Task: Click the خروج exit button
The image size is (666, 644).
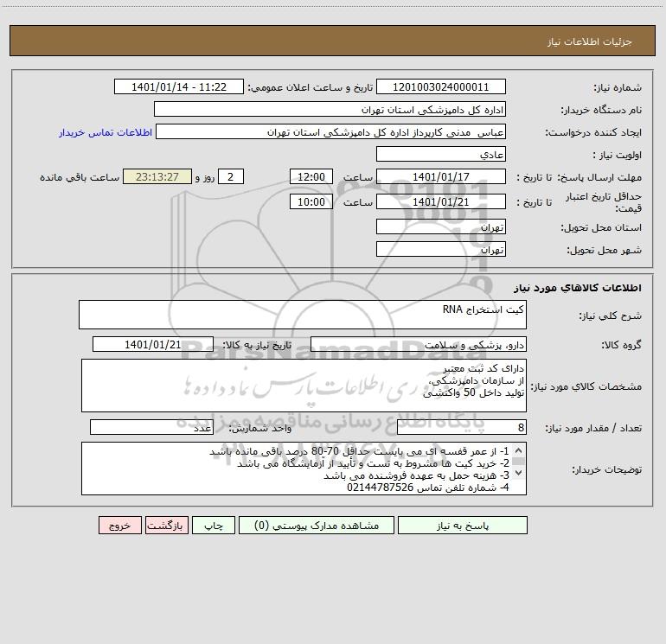Action: pyautogui.click(x=119, y=525)
